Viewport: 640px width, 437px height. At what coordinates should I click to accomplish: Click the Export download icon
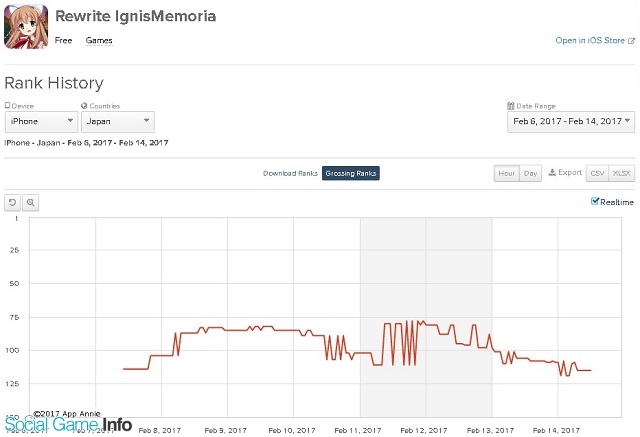(552, 173)
